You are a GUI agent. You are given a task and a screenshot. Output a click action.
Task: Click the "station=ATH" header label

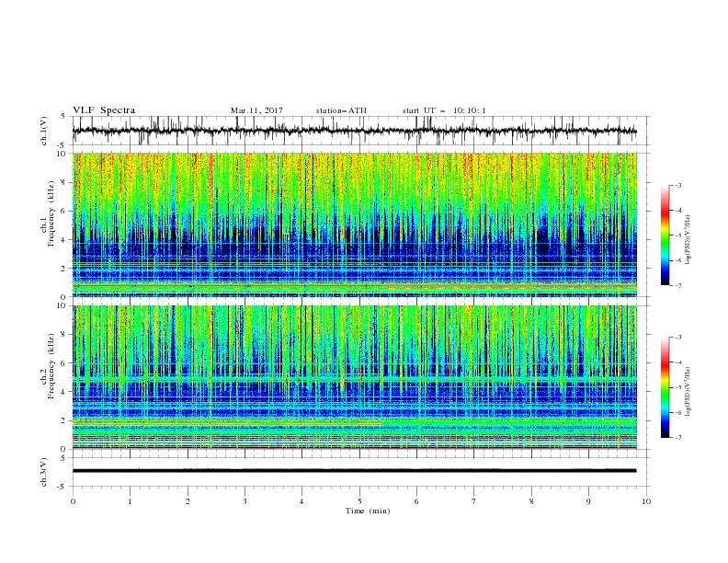point(341,110)
